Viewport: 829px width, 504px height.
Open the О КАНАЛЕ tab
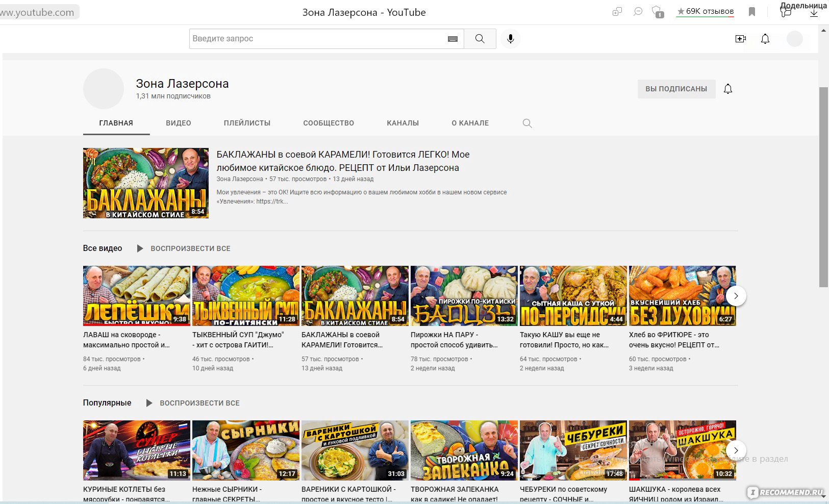pyautogui.click(x=470, y=123)
